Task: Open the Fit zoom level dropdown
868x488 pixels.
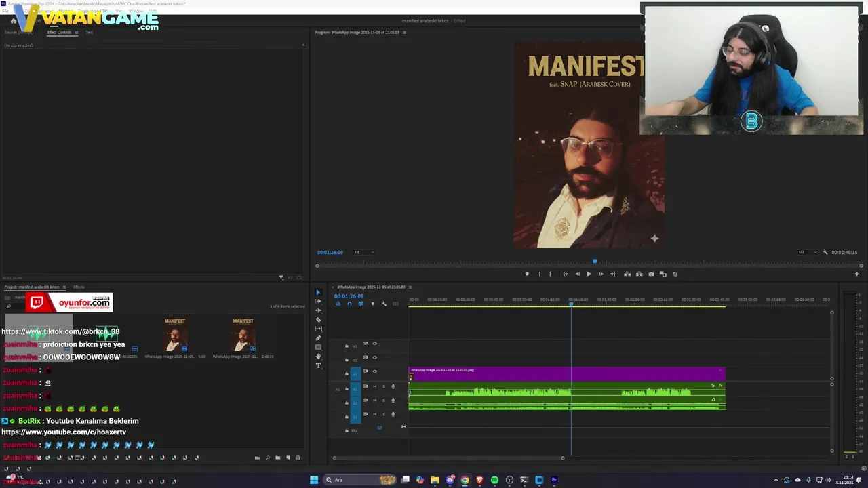Action: (364, 252)
